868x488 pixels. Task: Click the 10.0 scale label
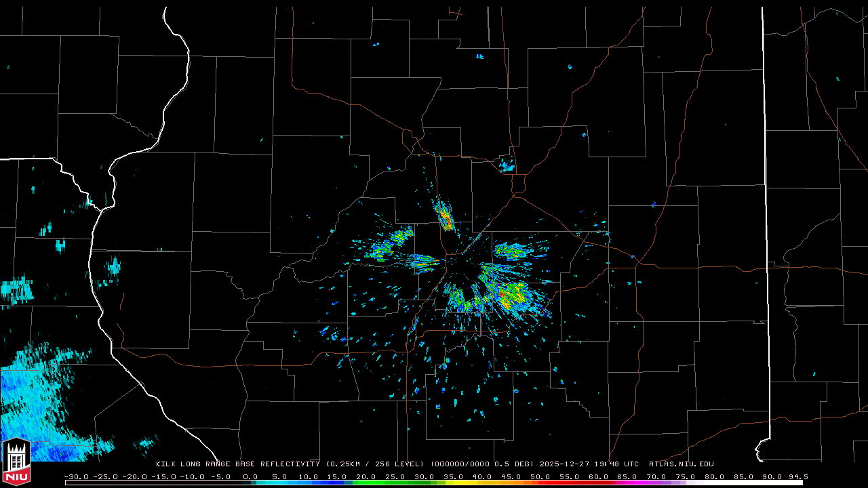[x=309, y=476]
